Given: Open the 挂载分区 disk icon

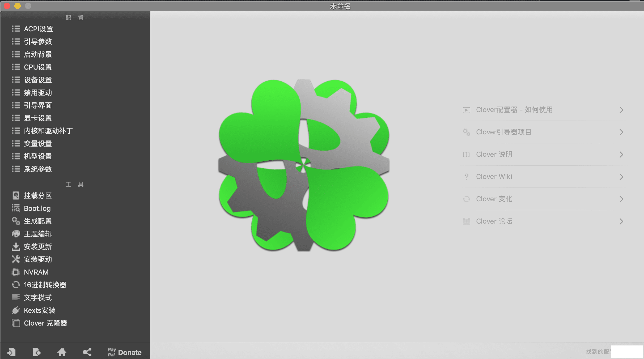Looking at the screenshot, I should point(16,196).
